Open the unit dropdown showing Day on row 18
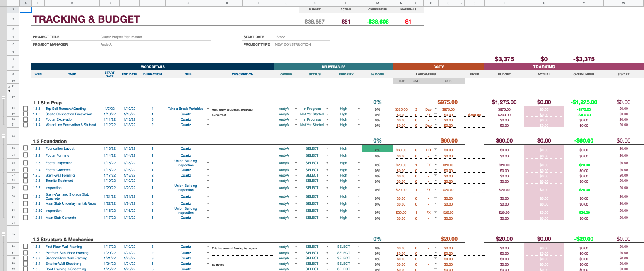This screenshot has height=271, width=644. tap(435, 109)
